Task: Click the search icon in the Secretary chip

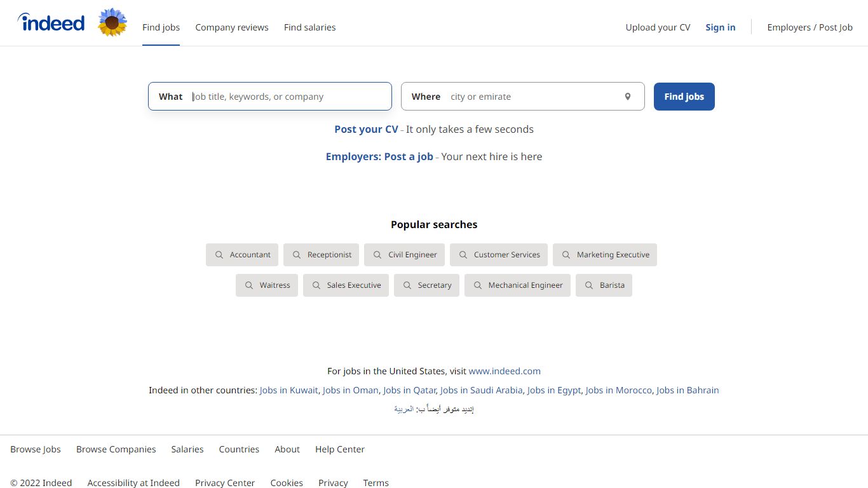Action: pyautogui.click(x=407, y=285)
